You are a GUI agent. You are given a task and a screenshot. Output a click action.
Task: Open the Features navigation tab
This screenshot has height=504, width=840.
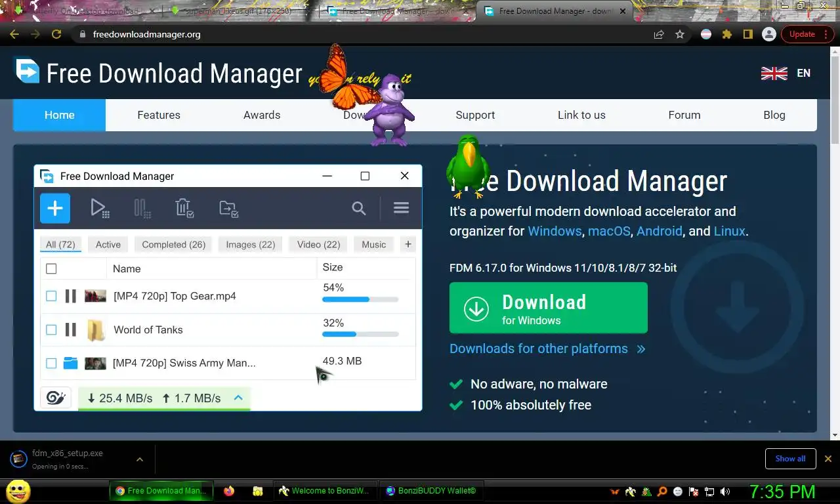point(159,115)
